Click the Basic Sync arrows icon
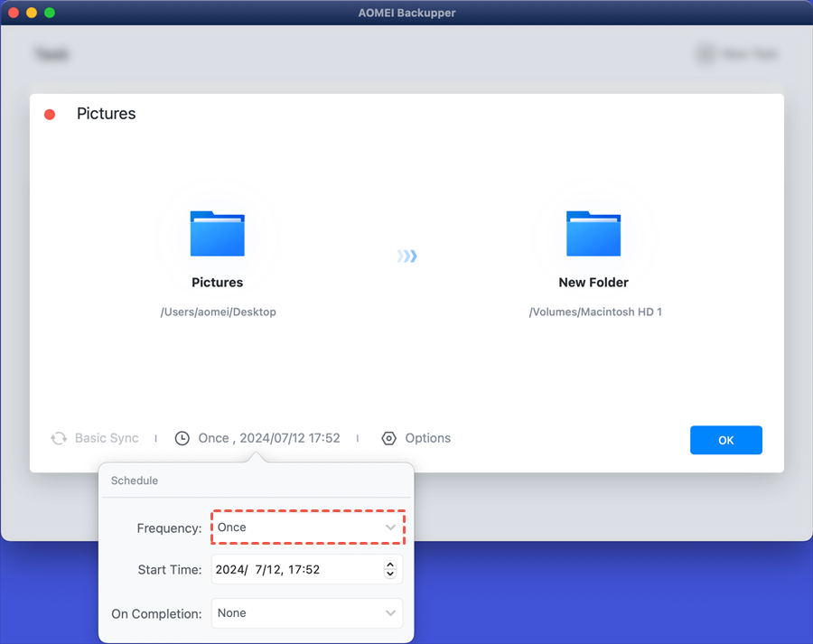 pyautogui.click(x=59, y=439)
